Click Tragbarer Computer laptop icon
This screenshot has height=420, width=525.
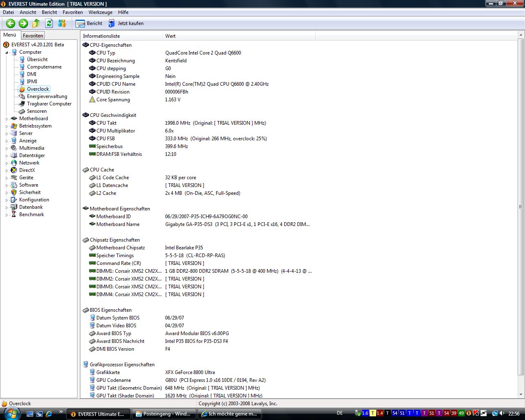coord(22,104)
